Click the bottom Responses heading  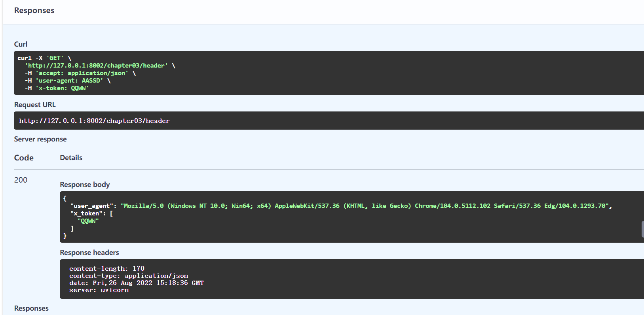(31, 308)
